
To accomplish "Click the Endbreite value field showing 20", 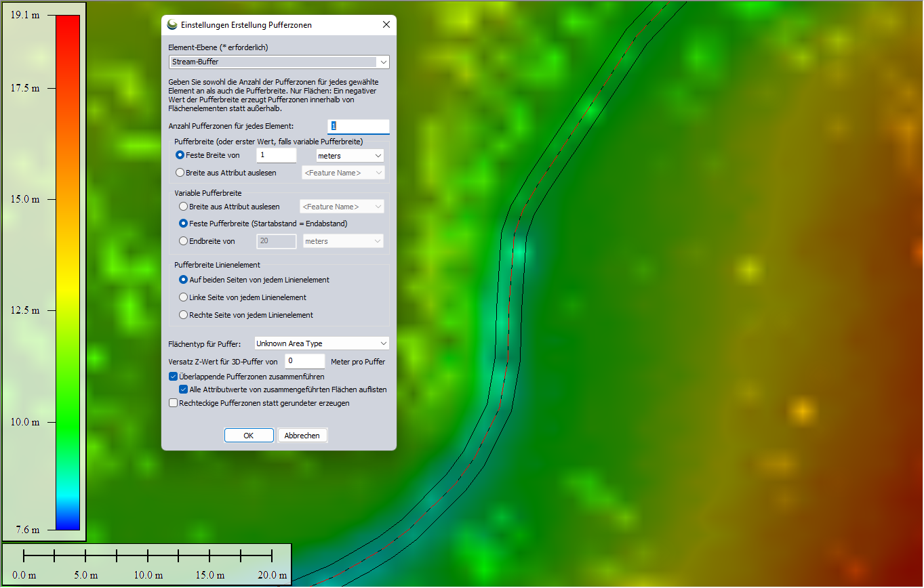I will coord(277,241).
